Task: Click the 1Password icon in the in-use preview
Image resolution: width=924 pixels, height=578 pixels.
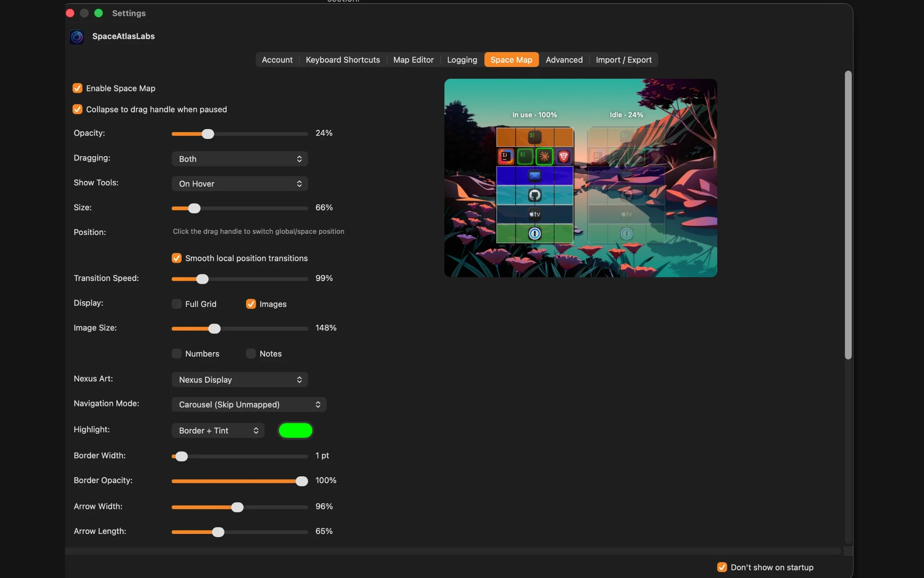Action: (x=534, y=234)
